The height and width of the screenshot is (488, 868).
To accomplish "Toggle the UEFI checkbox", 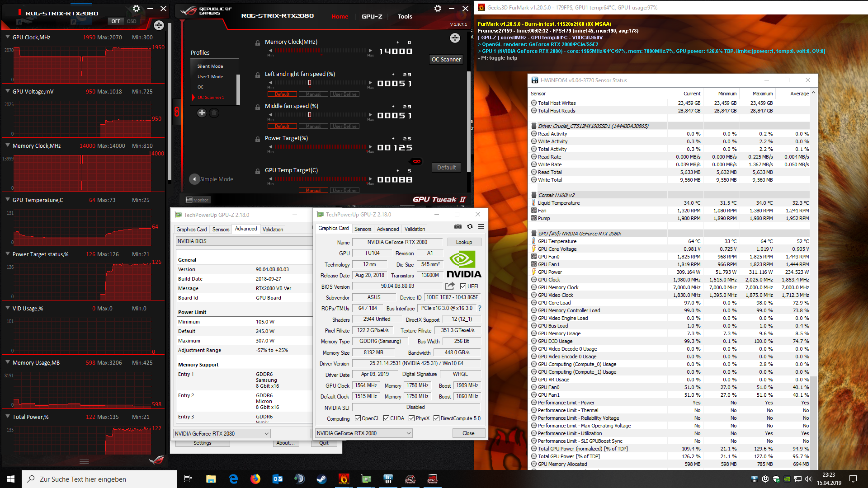I will coord(463,286).
